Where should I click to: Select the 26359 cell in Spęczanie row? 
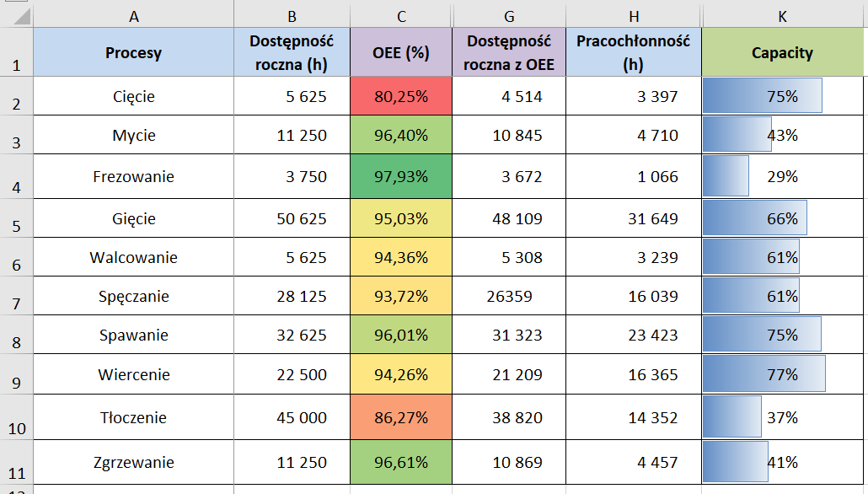[508, 296]
